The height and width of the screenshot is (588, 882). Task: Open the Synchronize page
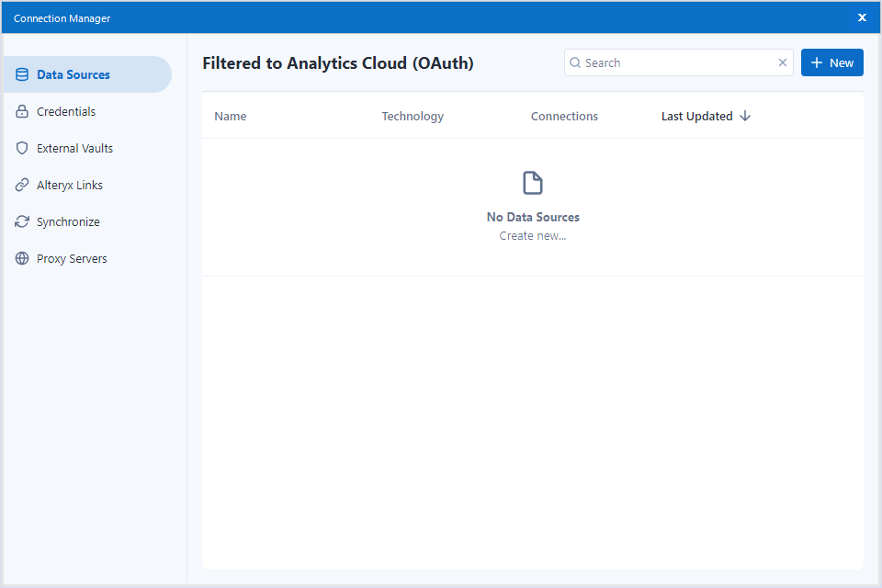87,221
